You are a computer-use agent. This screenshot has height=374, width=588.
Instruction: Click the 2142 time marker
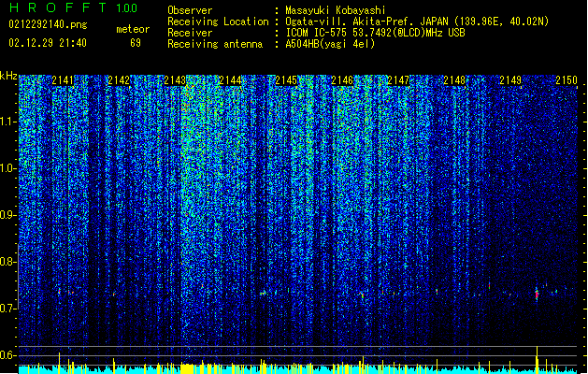[x=119, y=80]
